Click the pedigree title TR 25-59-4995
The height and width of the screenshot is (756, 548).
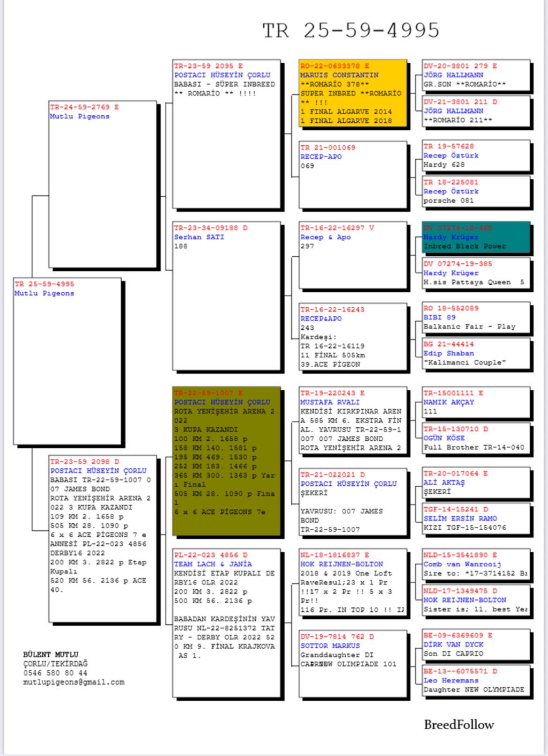tap(350, 31)
